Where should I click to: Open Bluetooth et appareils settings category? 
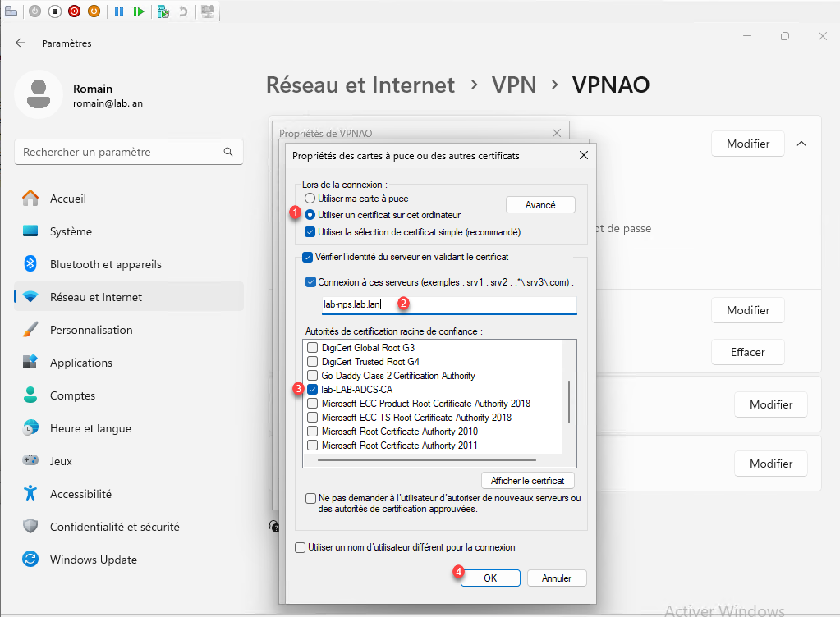pyautogui.click(x=105, y=264)
